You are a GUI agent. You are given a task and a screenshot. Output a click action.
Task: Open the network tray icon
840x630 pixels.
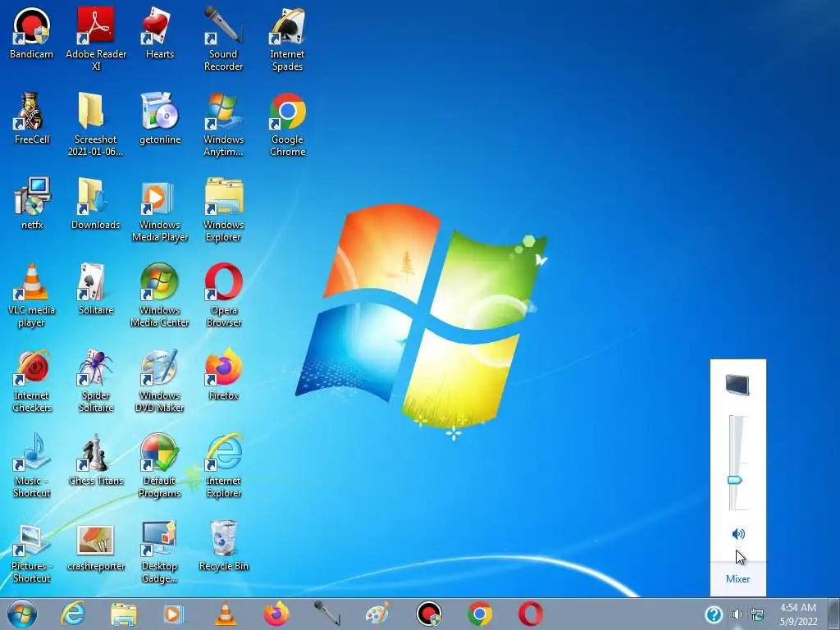(x=757, y=614)
